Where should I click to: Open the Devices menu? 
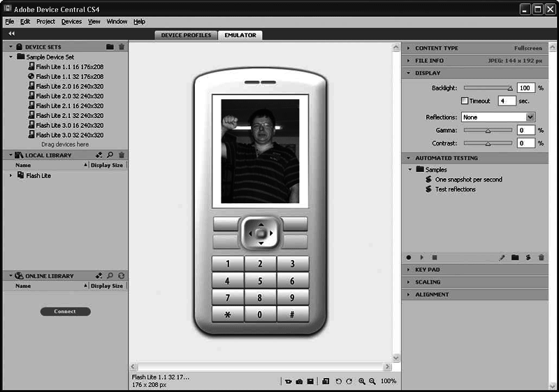pyautogui.click(x=71, y=22)
